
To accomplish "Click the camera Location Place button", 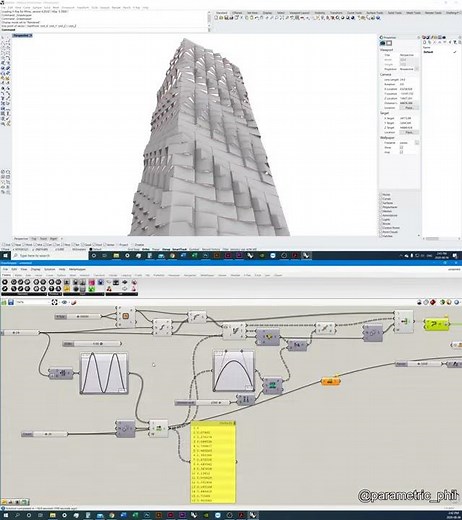I will click(409, 108).
